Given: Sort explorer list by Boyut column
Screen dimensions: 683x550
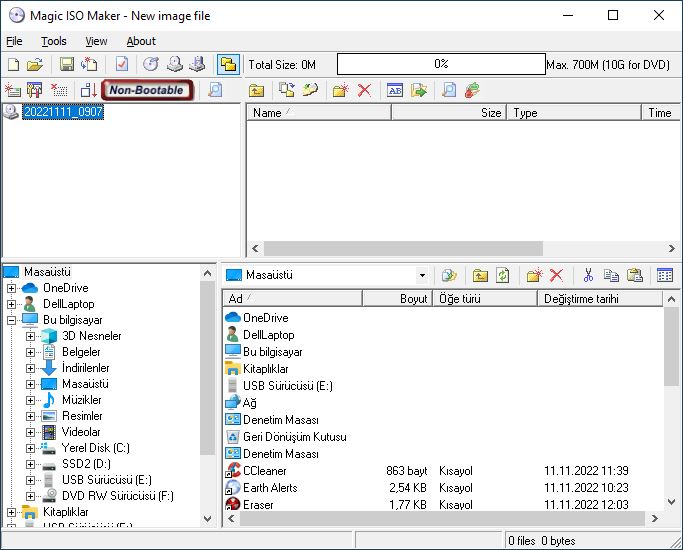Looking at the screenshot, I should [x=397, y=299].
